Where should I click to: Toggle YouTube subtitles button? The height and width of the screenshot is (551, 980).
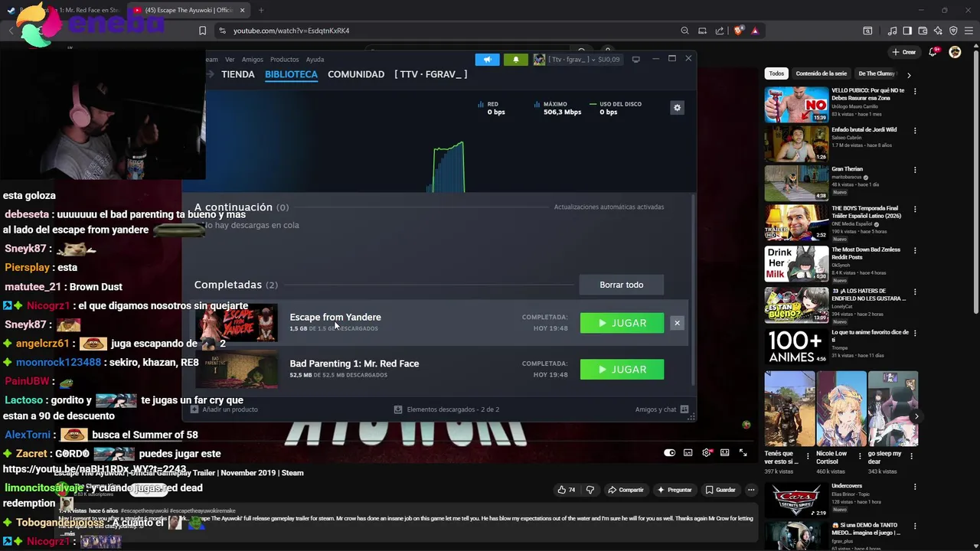[688, 453]
